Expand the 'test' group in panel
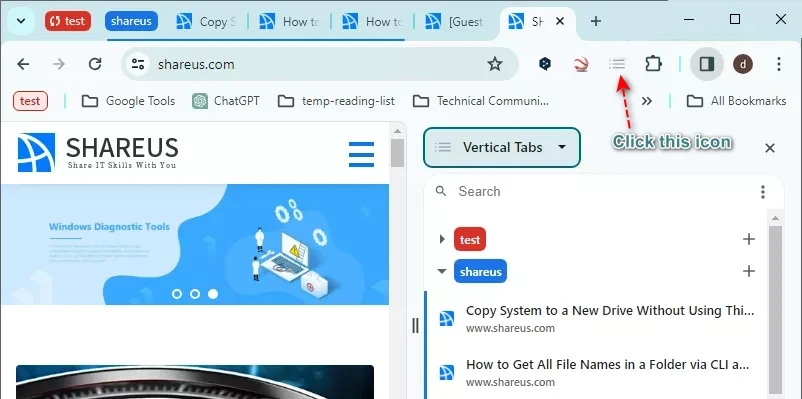Screen dimensions: 802x399 coord(442,239)
